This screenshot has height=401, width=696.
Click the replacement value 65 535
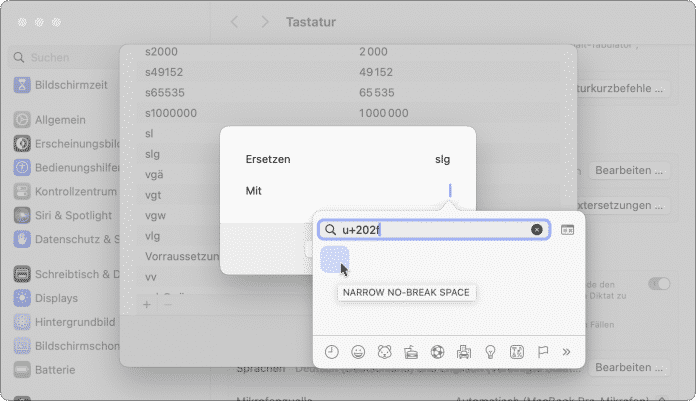coord(376,92)
